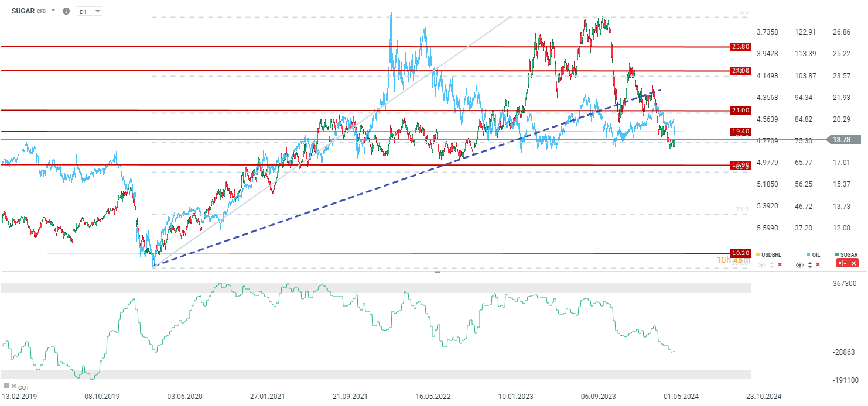Select the 10.20 horizontal level label
The image size is (868, 406).
[x=740, y=253]
